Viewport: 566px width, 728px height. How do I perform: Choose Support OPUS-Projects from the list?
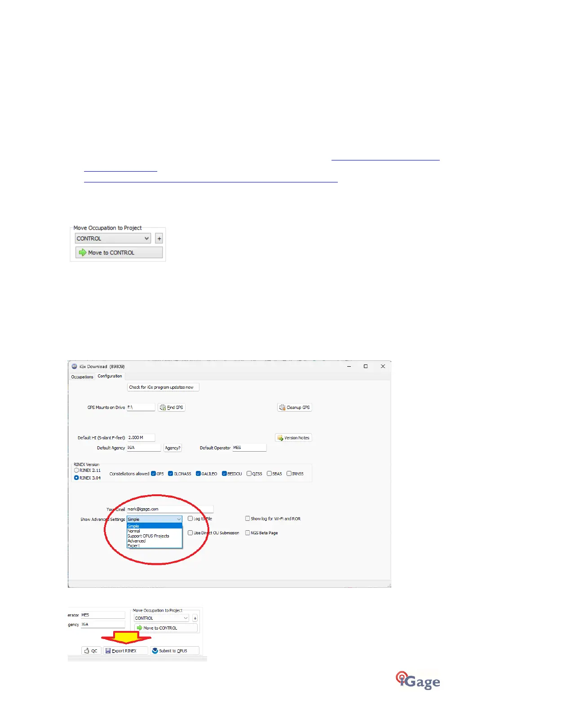click(155, 536)
